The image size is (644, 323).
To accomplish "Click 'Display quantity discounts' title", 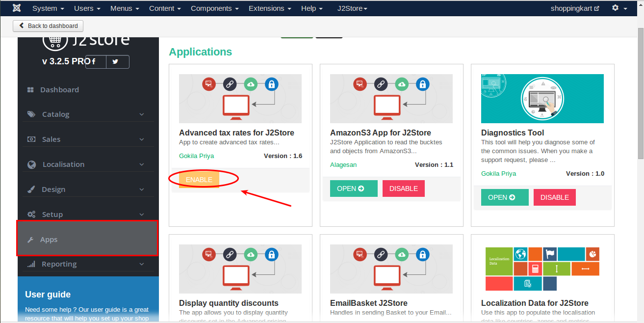I will point(229,303).
